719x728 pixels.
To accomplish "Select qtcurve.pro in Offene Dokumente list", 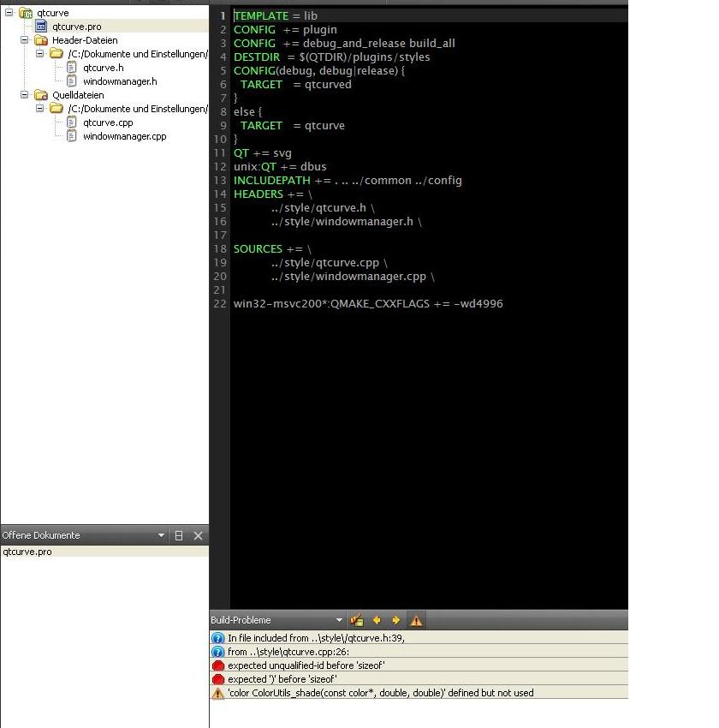I will click(x=104, y=552).
